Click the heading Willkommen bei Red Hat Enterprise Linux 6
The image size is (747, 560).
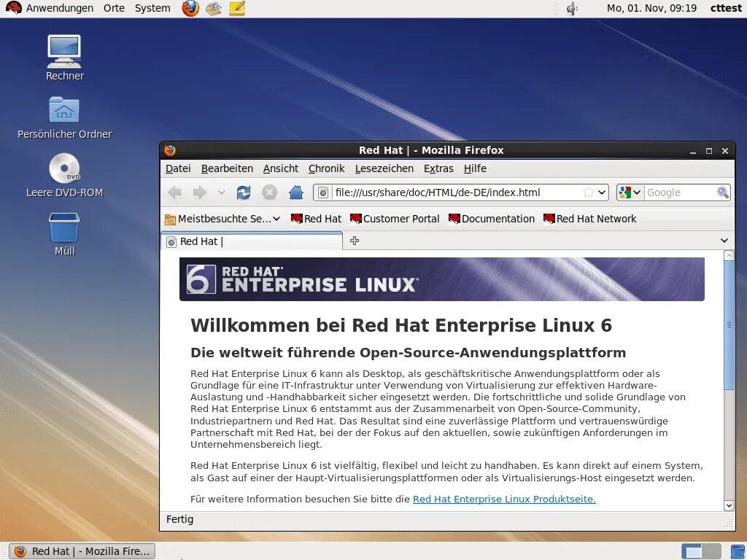tap(401, 325)
